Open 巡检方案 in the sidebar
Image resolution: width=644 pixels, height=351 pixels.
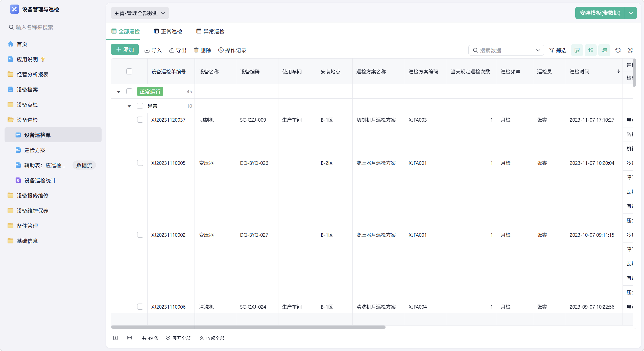tap(35, 150)
